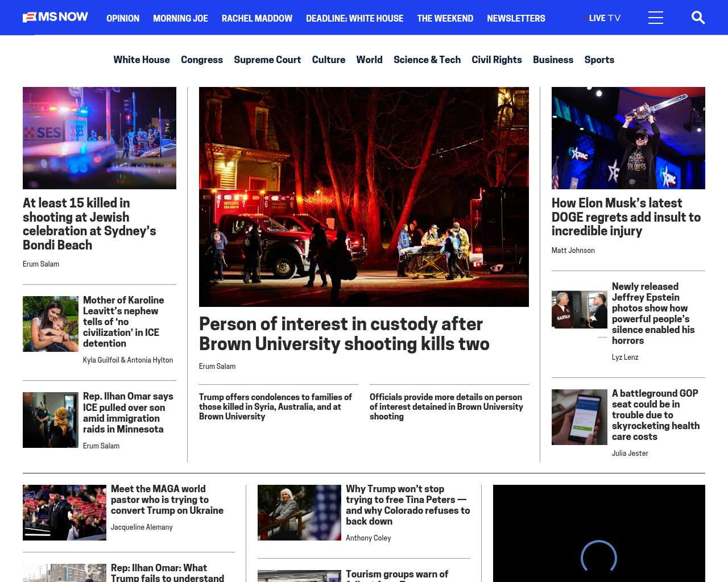The image size is (728, 582).
Task: Watch Live TV from the header
Action: point(603,18)
